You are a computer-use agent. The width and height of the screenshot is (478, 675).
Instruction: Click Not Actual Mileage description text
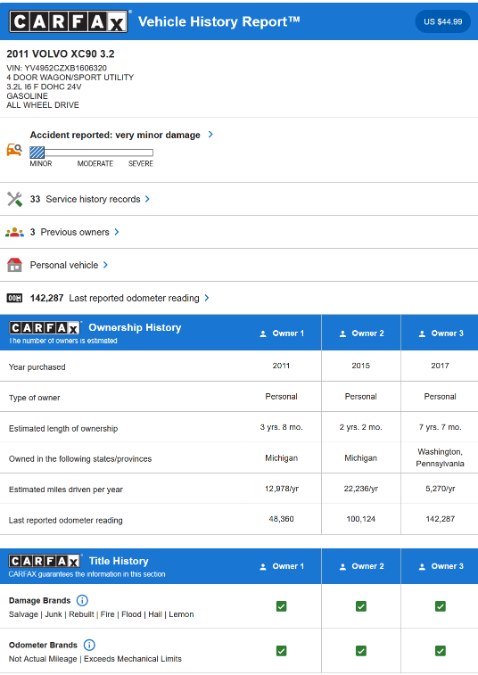click(95, 659)
